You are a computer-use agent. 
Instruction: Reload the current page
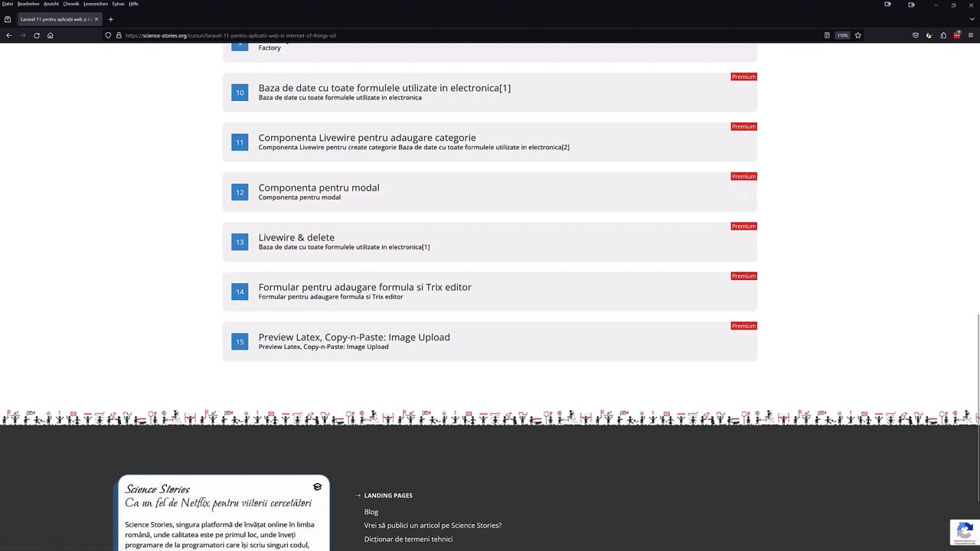37,35
